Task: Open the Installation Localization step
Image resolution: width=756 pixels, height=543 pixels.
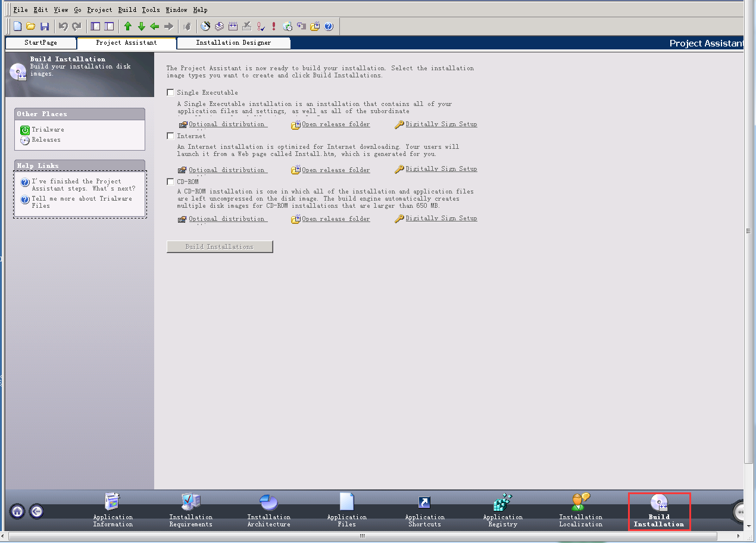Action: click(x=580, y=510)
